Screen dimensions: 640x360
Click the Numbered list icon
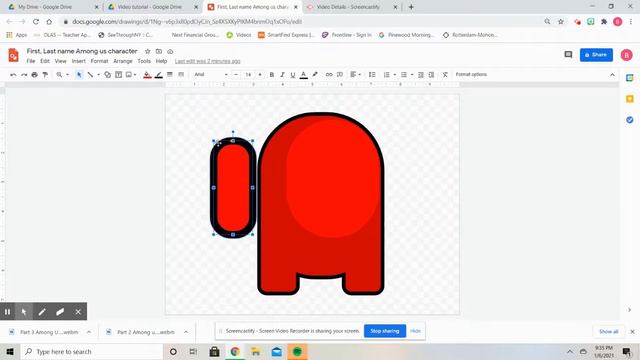tap(387, 75)
